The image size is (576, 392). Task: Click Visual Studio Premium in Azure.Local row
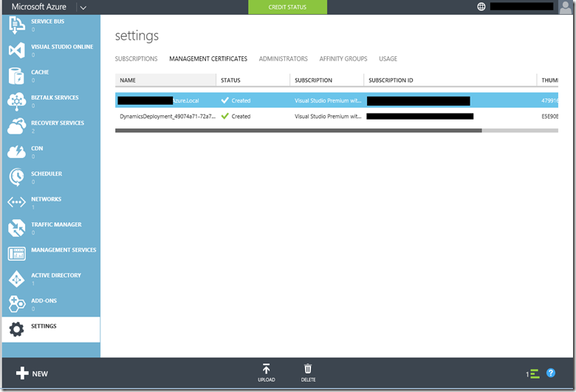point(328,100)
